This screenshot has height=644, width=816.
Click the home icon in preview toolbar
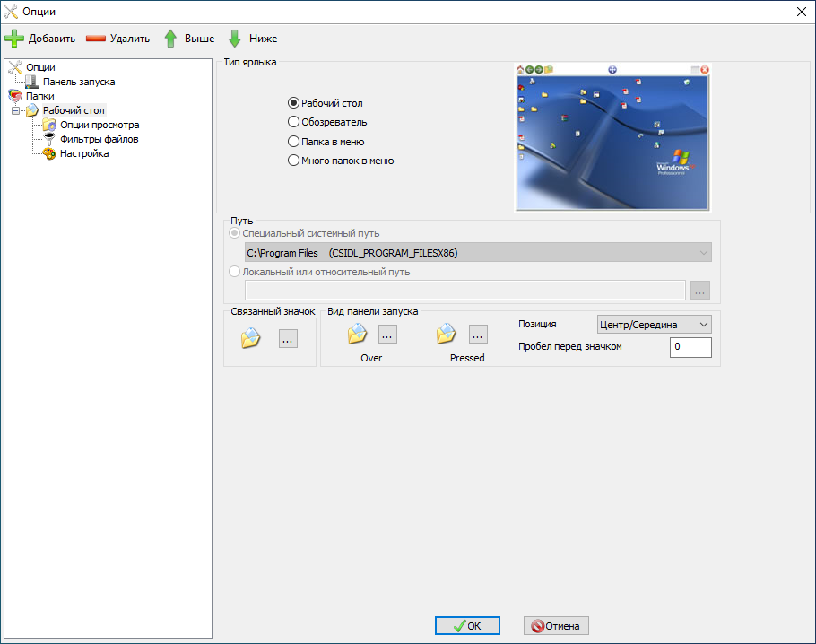point(520,69)
